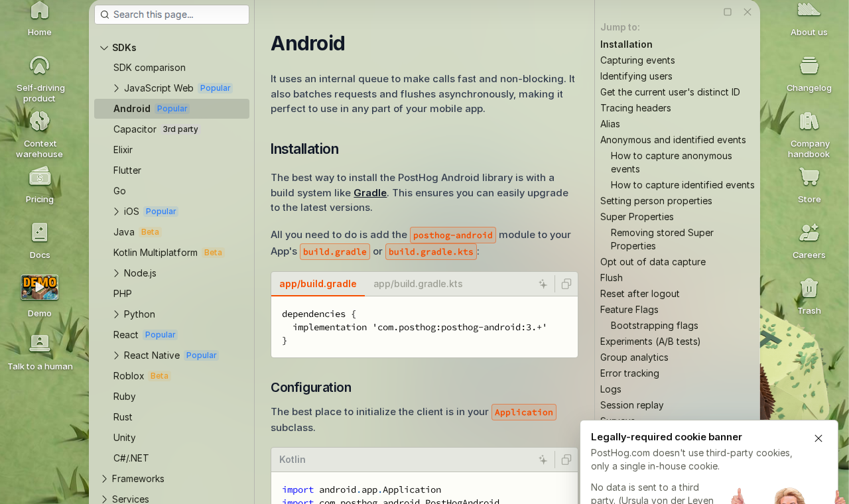Screen dimensions: 849x504
Task: Jump to Tracing headers section
Action: click(635, 108)
